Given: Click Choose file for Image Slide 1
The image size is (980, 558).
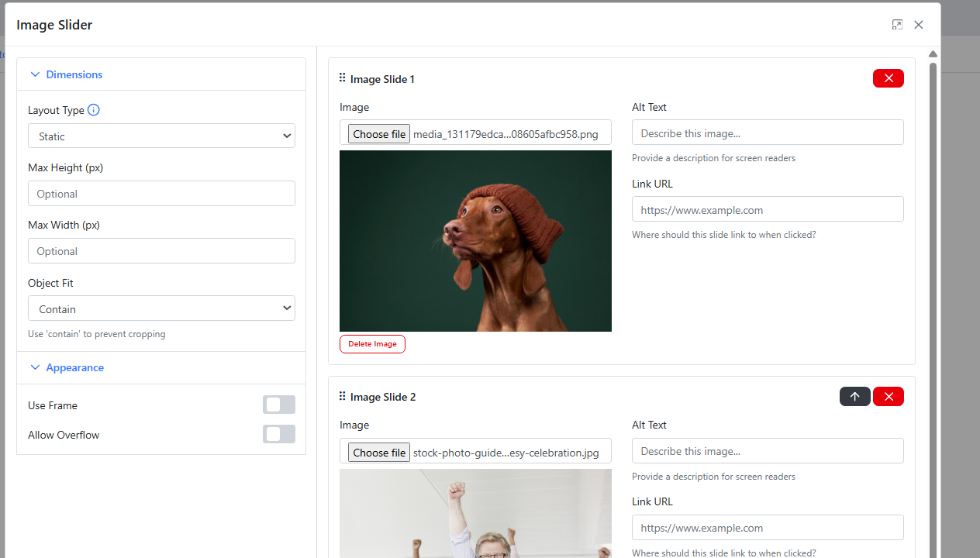Looking at the screenshot, I should click(x=379, y=134).
